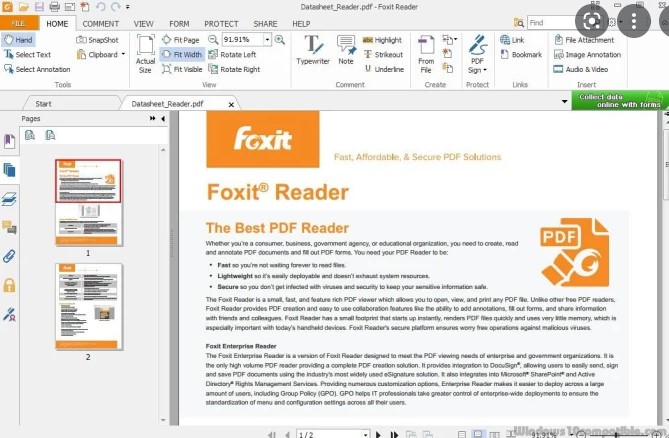Open the 91.91% zoom level dropdown

(x=267, y=40)
